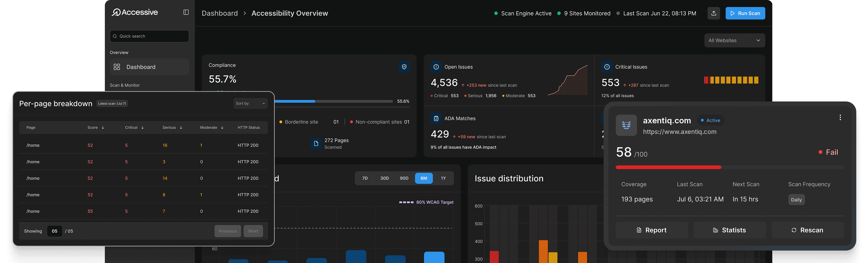Click the Critical Issues info icon

(x=607, y=67)
